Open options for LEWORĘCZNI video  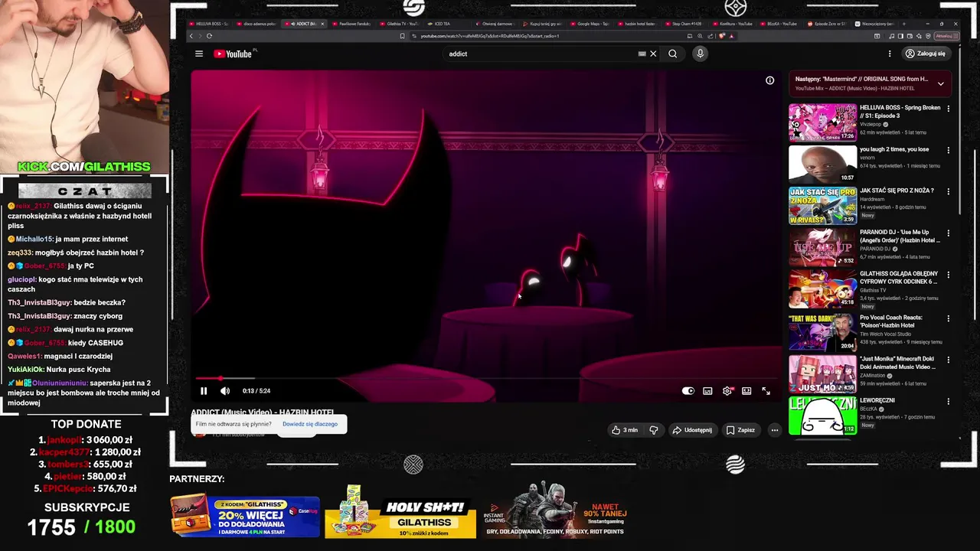pyautogui.click(x=948, y=401)
